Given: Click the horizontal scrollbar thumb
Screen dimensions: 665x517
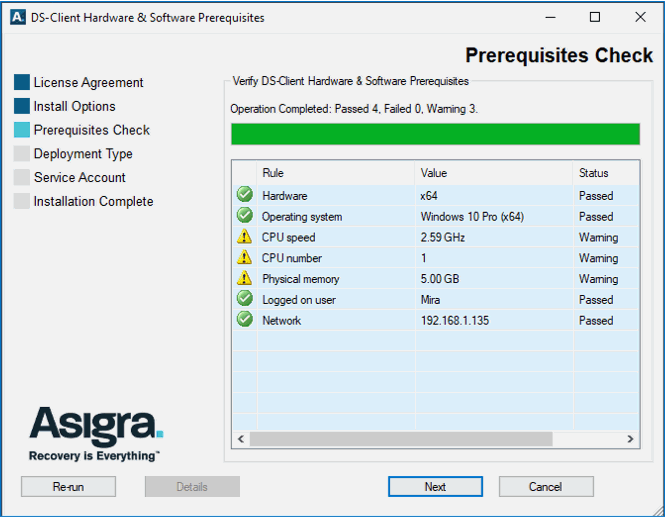Looking at the screenshot, I should click(x=401, y=439).
